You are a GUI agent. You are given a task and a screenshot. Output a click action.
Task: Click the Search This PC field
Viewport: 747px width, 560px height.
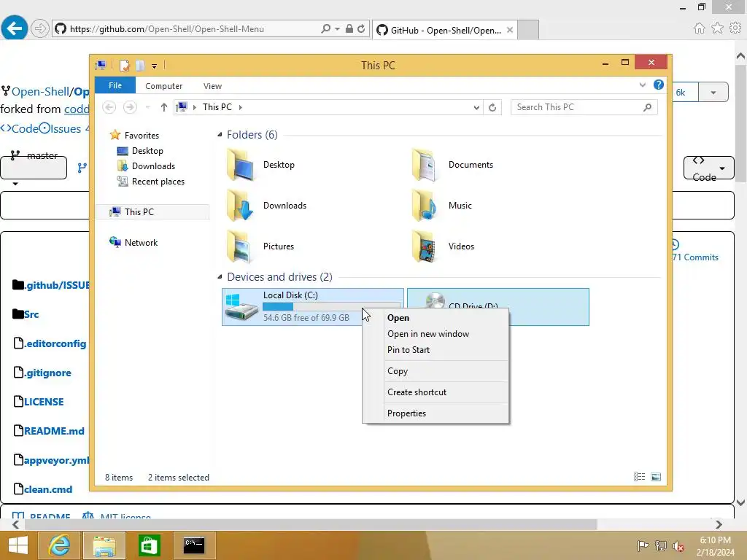pyautogui.click(x=584, y=107)
